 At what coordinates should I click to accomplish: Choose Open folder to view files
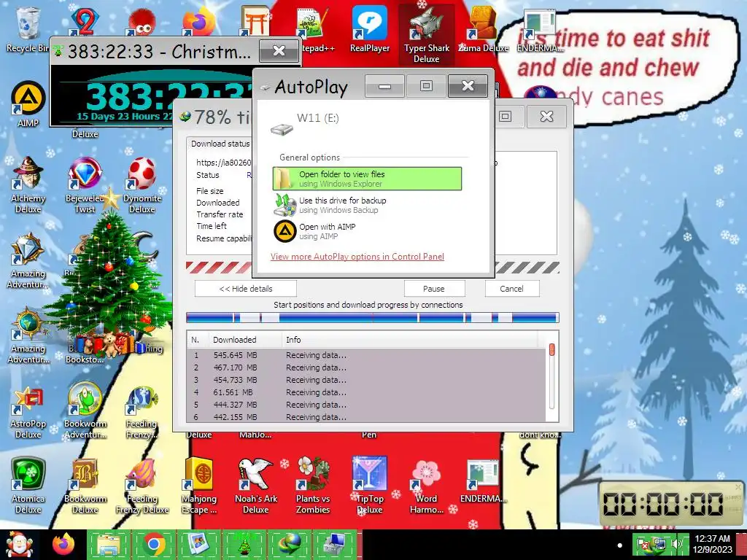[367, 179]
